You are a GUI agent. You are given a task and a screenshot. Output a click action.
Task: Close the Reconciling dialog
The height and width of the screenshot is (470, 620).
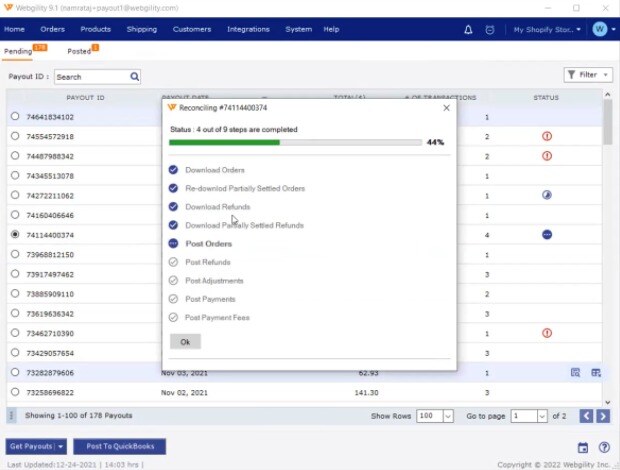(x=446, y=108)
